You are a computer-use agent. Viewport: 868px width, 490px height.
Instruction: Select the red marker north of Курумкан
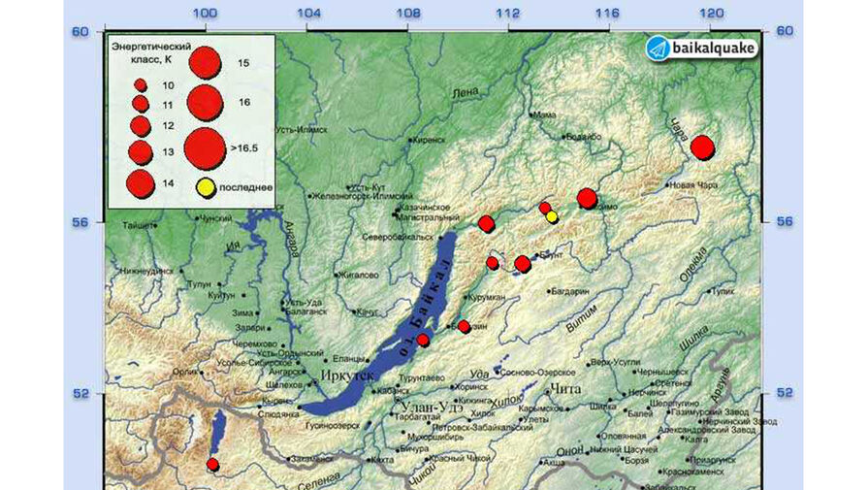[x=493, y=263]
